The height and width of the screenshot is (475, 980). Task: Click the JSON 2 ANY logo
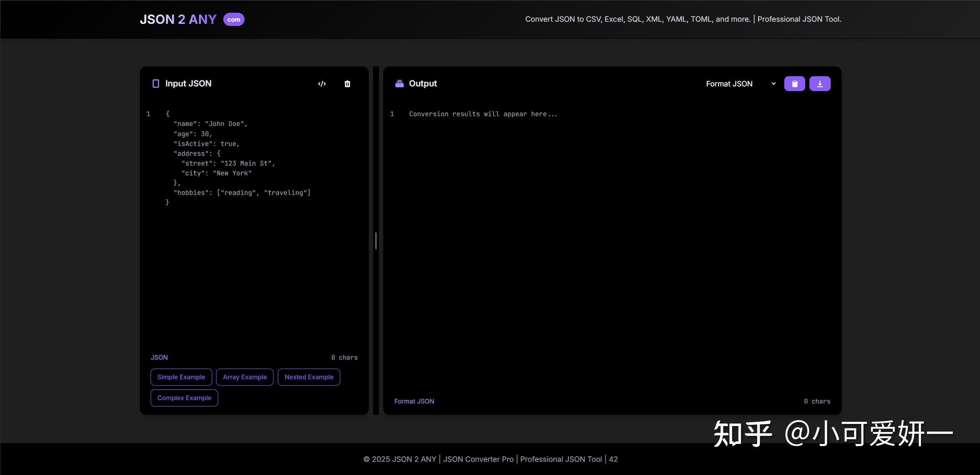(178, 20)
